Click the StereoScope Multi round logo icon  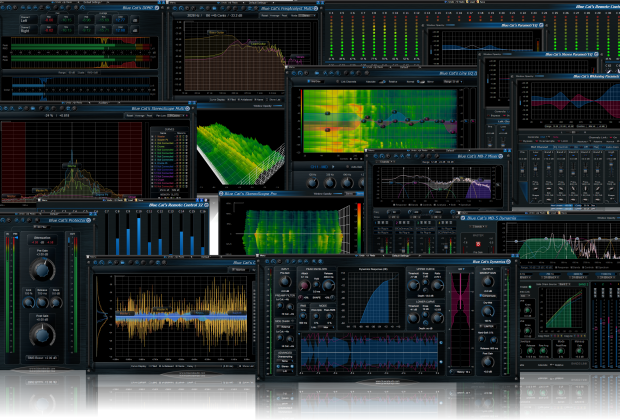pos(187,108)
